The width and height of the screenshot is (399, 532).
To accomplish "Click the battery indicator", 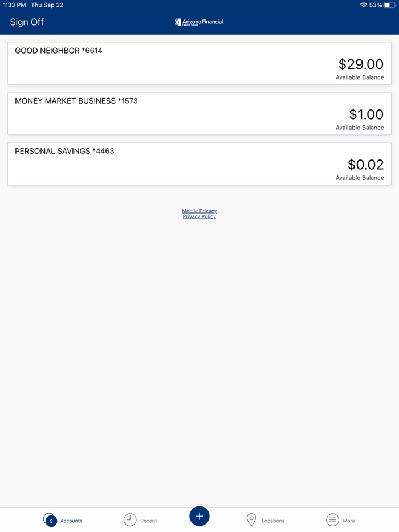I will (390, 5).
